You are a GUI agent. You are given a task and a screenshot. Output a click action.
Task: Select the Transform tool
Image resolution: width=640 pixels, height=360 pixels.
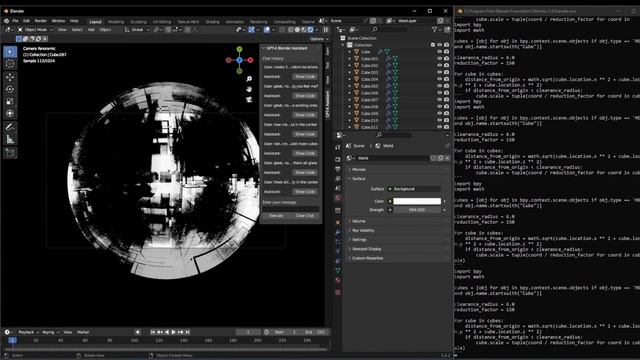coord(10,114)
